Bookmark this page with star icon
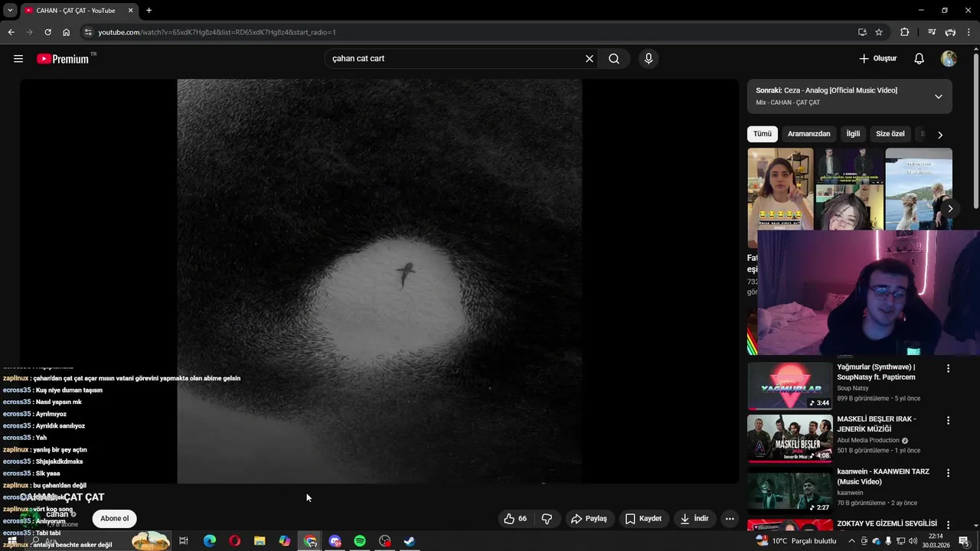The width and height of the screenshot is (980, 551). tap(879, 32)
